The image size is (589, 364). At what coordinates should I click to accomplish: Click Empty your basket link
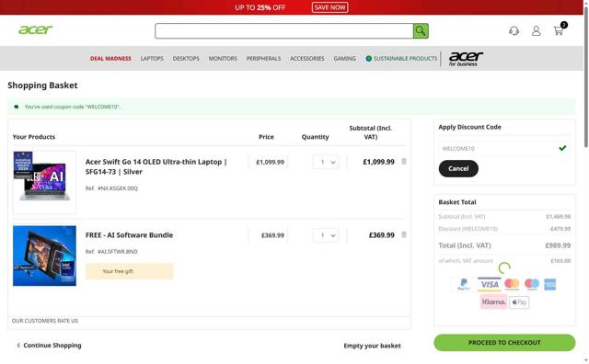click(x=372, y=346)
